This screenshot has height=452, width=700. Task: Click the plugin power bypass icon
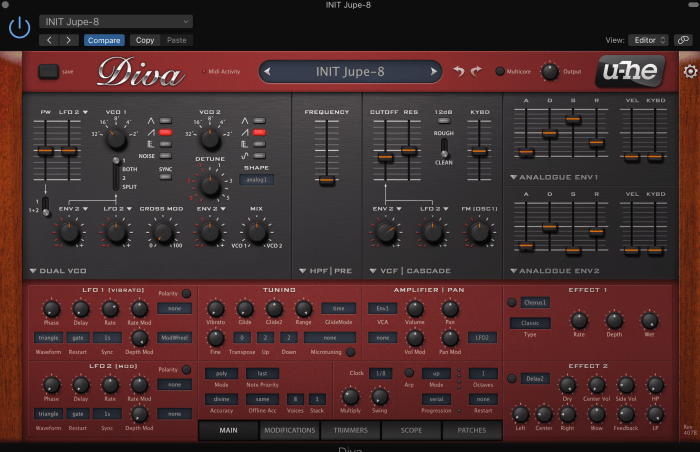pyautogui.click(x=19, y=28)
